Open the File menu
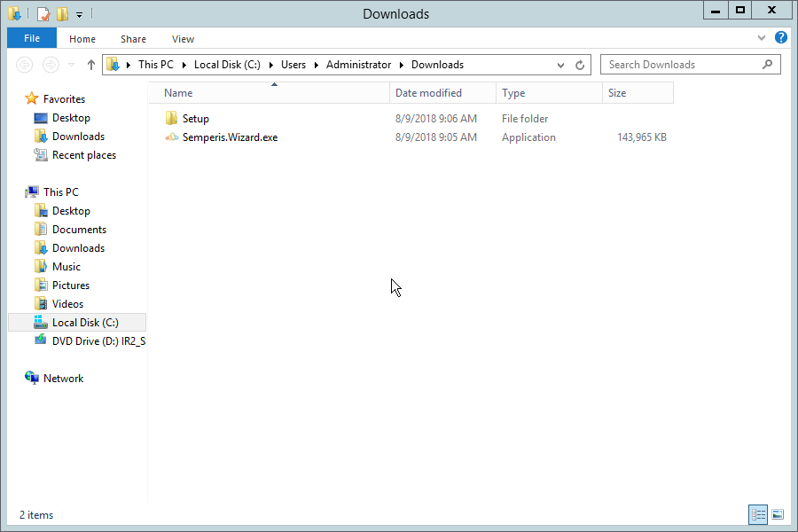This screenshot has width=798, height=532. pos(31,39)
